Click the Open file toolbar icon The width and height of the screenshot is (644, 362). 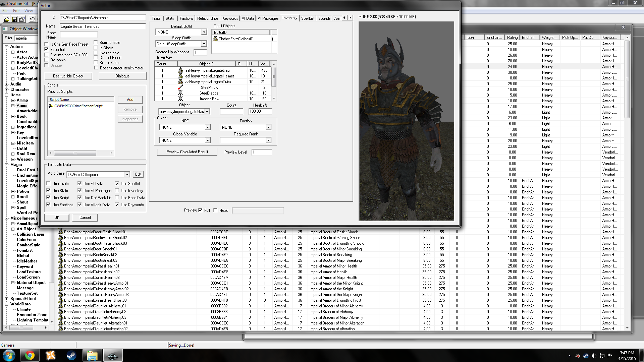[6, 19]
